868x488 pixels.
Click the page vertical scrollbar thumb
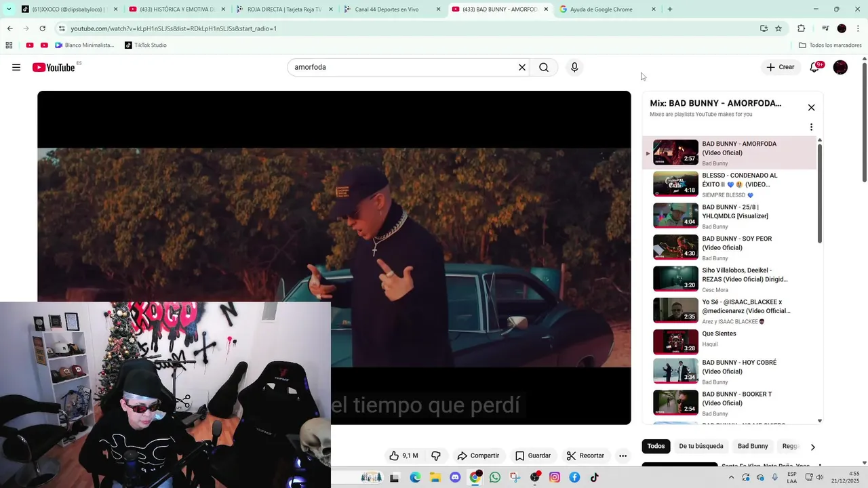(x=864, y=123)
